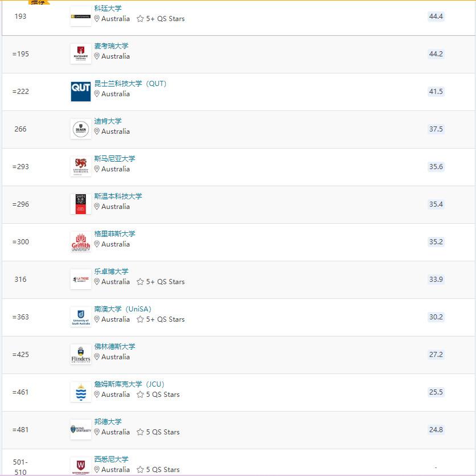Click the Curtin University logo thumbnail
This screenshot has width=476, height=476.
(x=81, y=17)
